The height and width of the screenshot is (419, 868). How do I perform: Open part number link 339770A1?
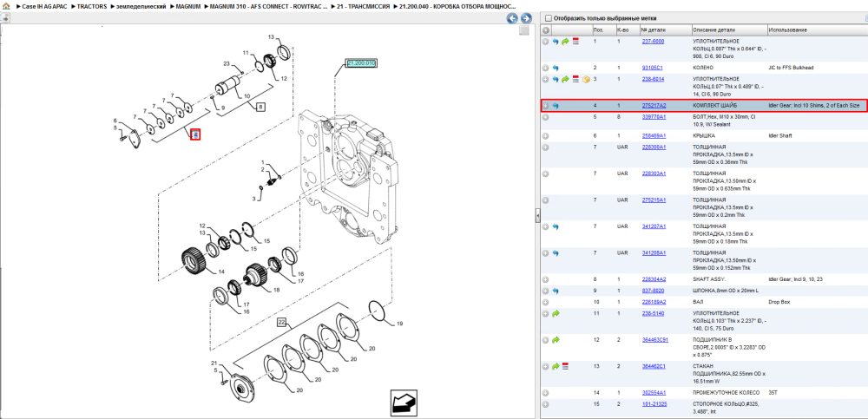(x=654, y=117)
